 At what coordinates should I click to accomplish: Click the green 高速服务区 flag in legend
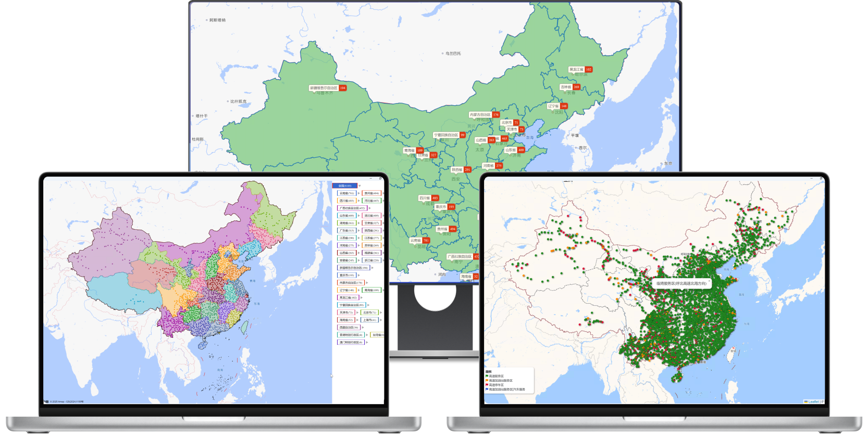487,376
